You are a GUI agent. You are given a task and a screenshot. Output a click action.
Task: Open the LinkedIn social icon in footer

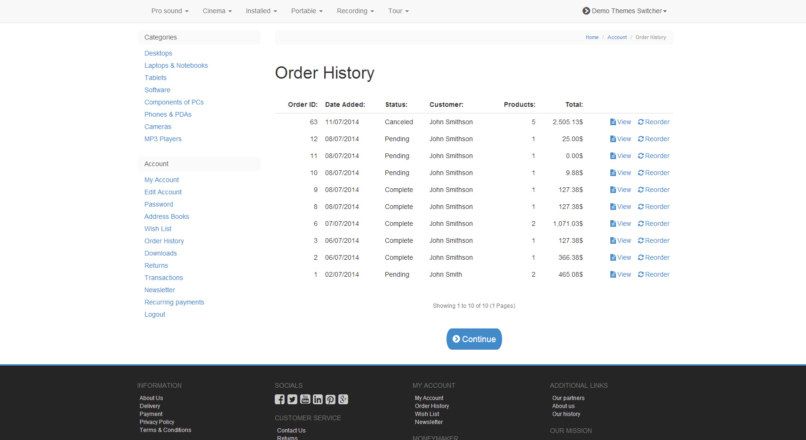pyautogui.click(x=318, y=399)
